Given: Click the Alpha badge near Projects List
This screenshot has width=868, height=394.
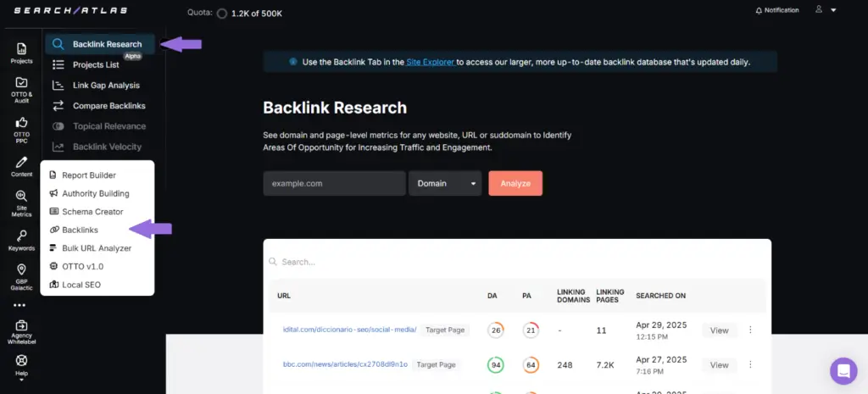Looking at the screenshot, I should pos(133,57).
